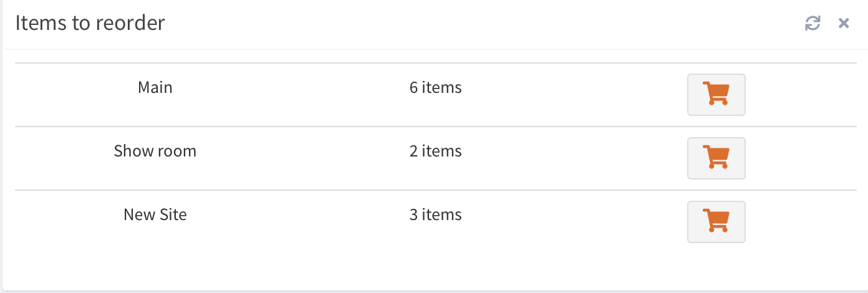This screenshot has width=868, height=293.
Task: Open the reorder cart for Main
Action: pos(716,95)
